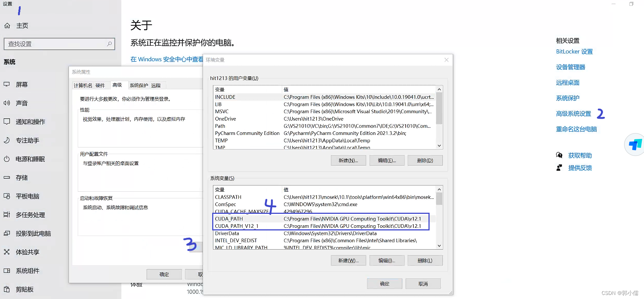This screenshot has height=299, width=644.
Task: Select INTEL_DEV_REDIST row in system variables
Action: point(324,240)
